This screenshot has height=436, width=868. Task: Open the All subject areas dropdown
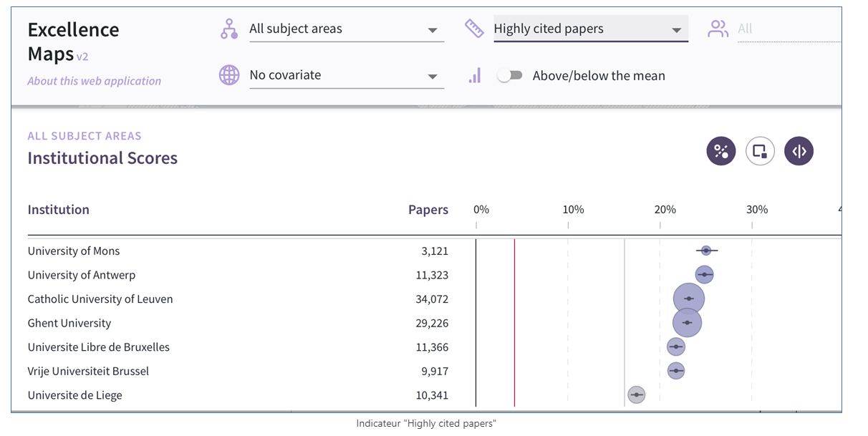[347, 29]
